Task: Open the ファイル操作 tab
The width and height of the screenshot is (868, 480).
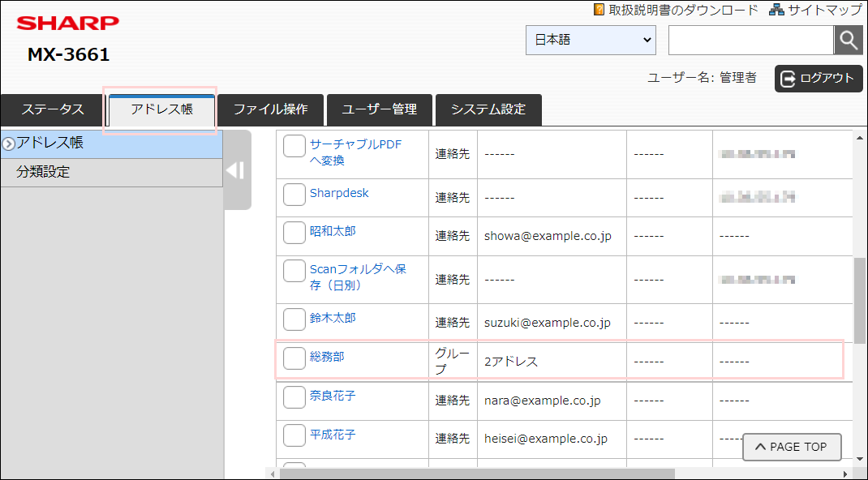Action: tap(270, 109)
